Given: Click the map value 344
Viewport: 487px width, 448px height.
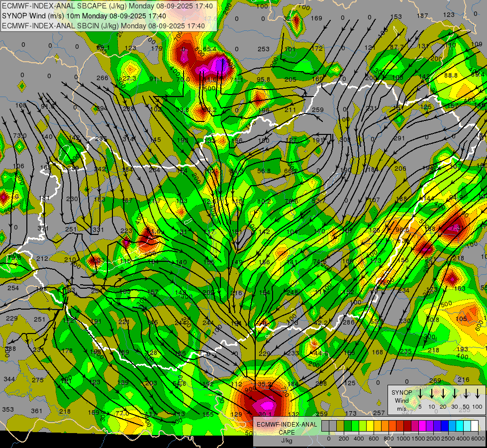Looking at the screenshot, I should (x=9, y=379).
